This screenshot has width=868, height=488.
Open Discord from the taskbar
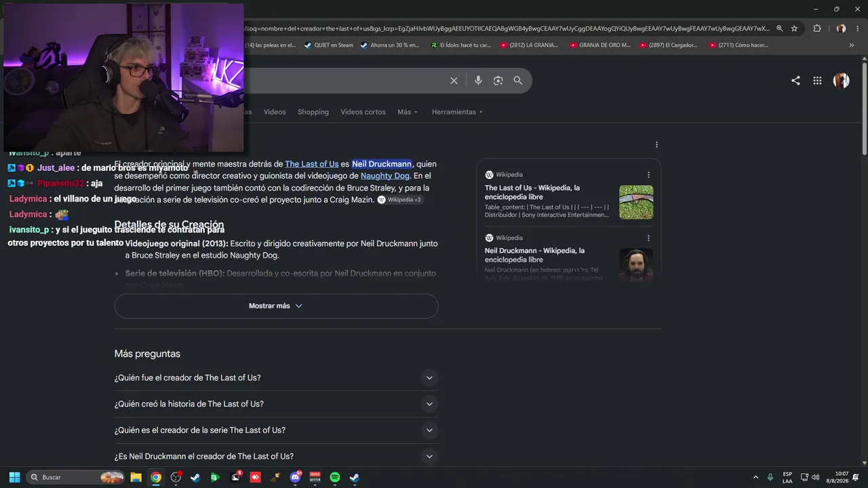[x=296, y=477]
